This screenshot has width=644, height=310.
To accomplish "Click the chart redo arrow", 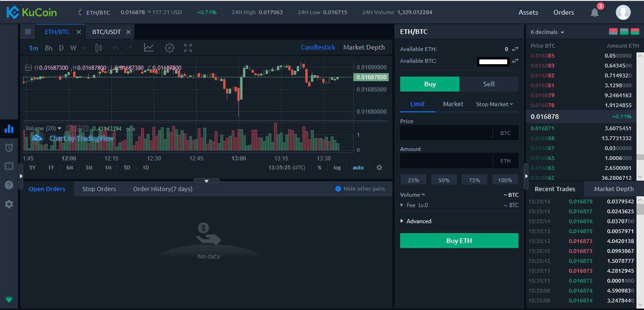I will [129, 48].
